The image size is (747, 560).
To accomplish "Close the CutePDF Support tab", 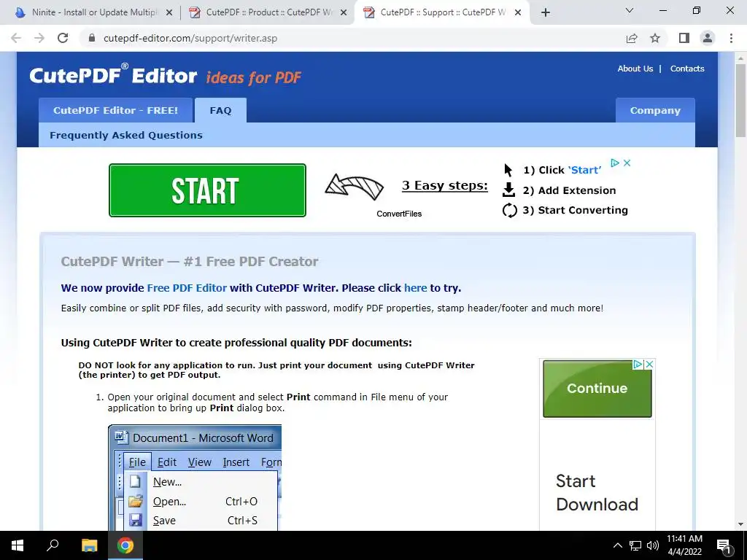I will (x=518, y=13).
